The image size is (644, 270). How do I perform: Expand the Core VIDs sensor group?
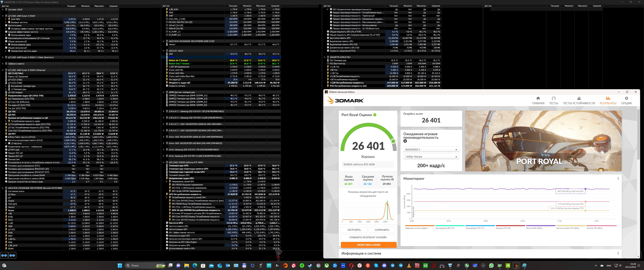[x=6, y=19]
